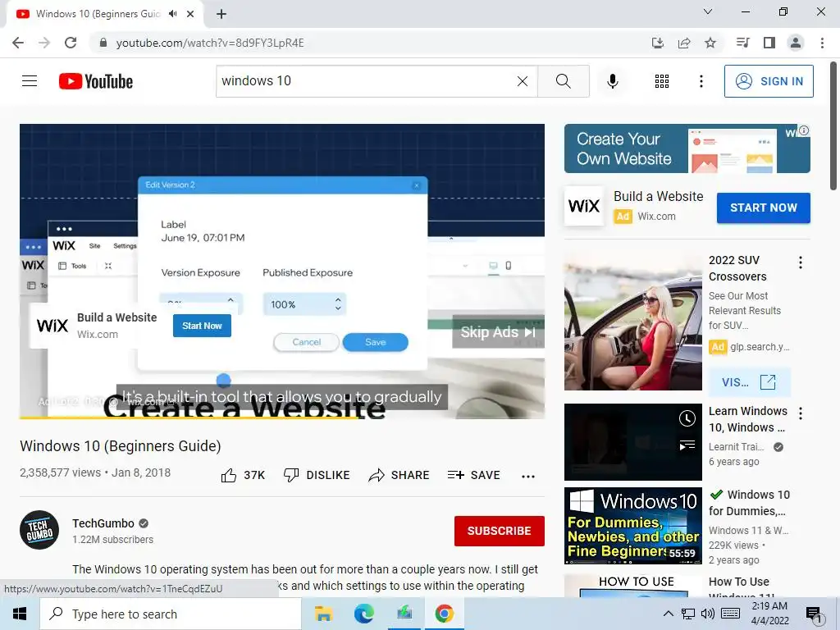Share the video via SHARE
The width and height of the screenshot is (840, 630).
[x=399, y=475]
